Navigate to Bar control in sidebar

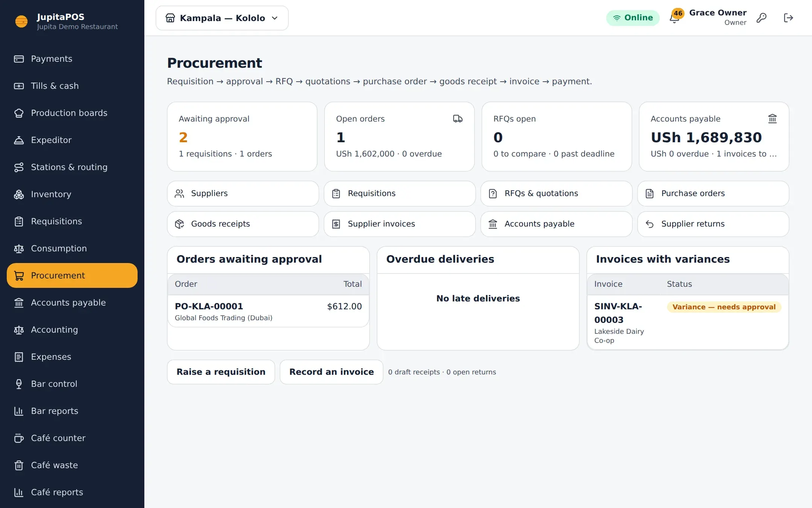point(72,384)
